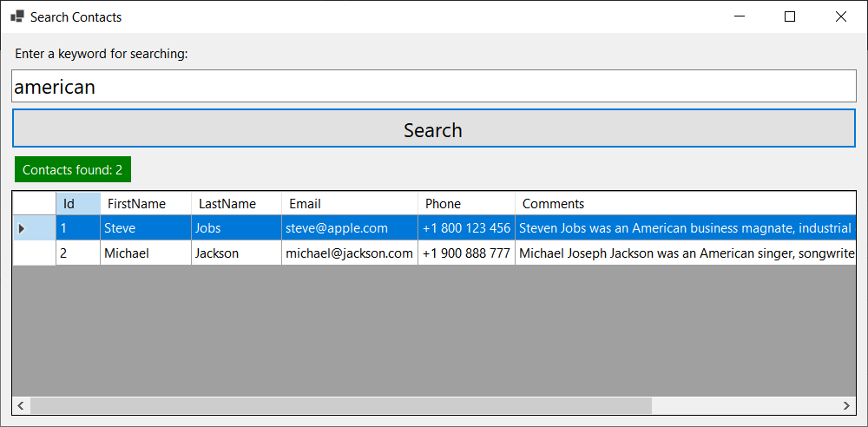The width and height of the screenshot is (868, 427).
Task: Focus the keyword input field containing 'american'
Action: point(434,86)
